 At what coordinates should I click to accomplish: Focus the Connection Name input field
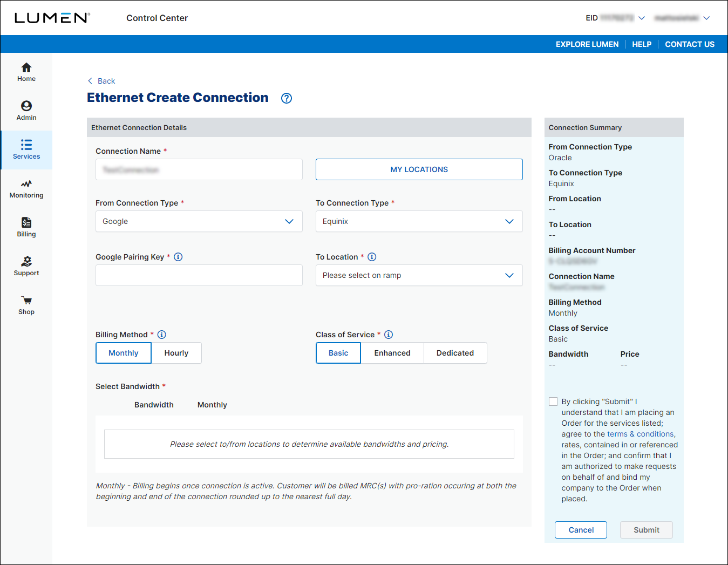click(199, 169)
